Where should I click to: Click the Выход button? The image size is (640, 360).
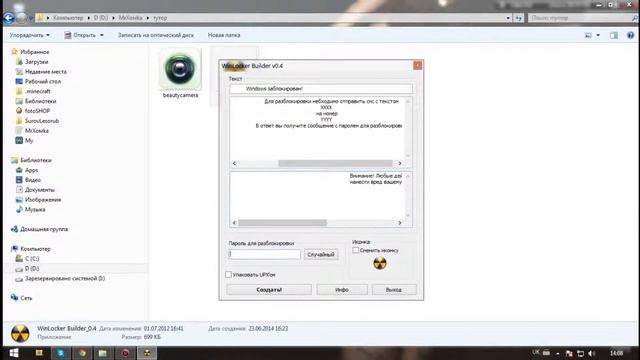pos(394,289)
